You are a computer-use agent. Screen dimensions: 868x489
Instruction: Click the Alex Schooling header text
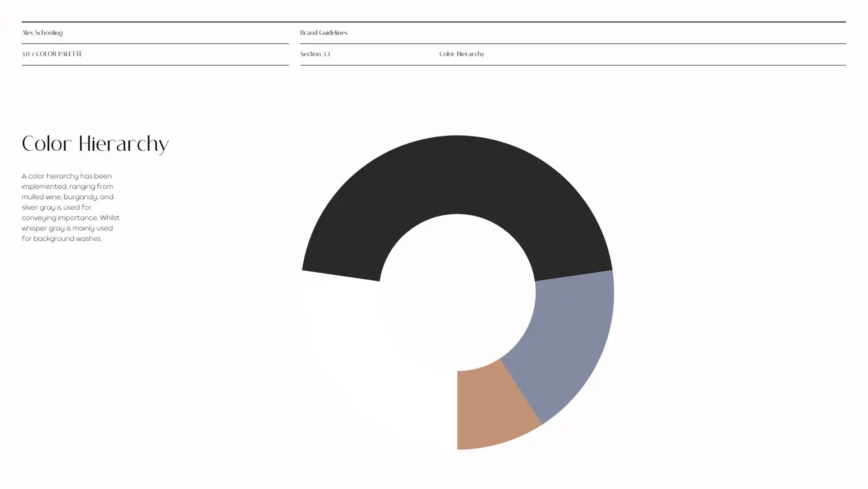(x=42, y=33)
